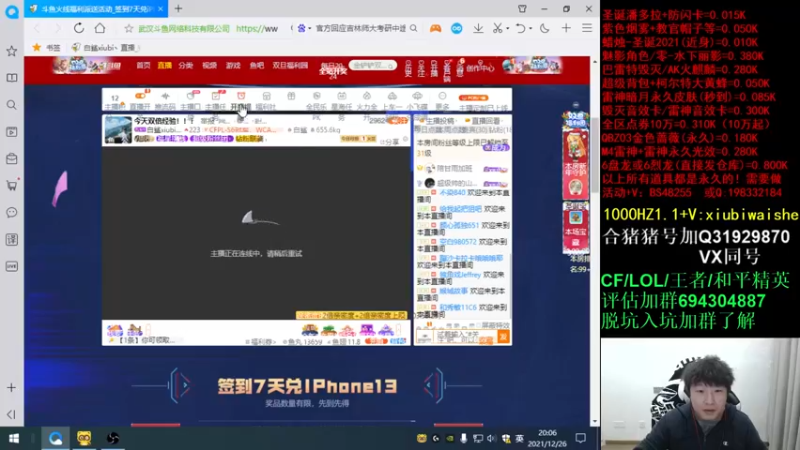Viewport: 800px width, 450px height.
Task: Add a sidebar app with plus icon
Action: [x=11, y=388]
